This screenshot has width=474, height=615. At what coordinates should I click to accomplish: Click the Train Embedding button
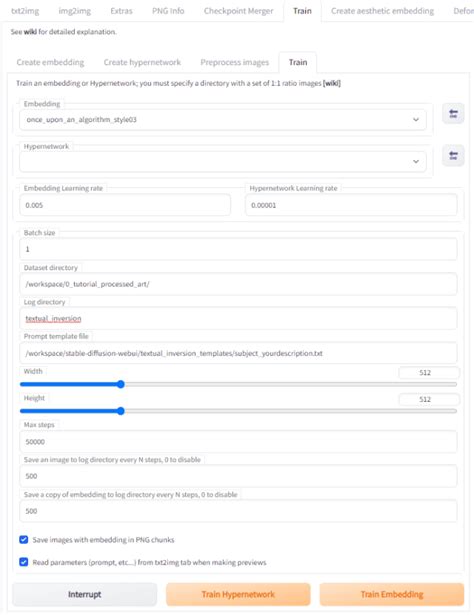coord(392,594)
